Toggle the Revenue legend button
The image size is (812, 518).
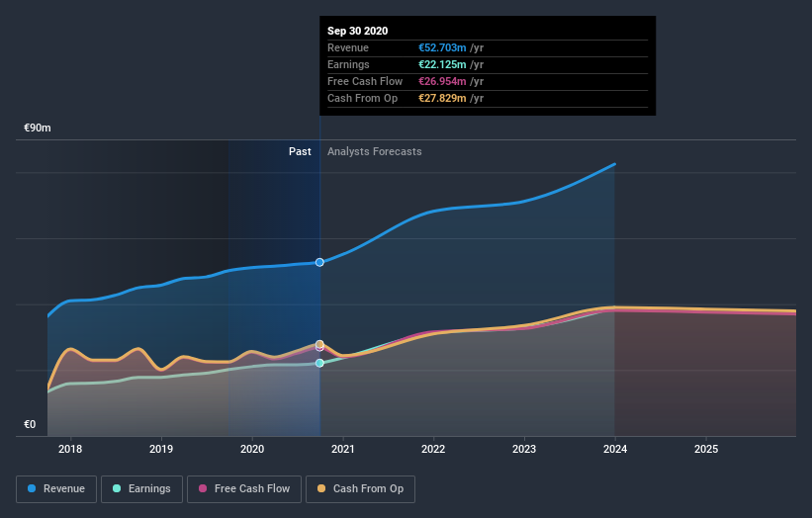pyautogui.click(x=56, y=489)
